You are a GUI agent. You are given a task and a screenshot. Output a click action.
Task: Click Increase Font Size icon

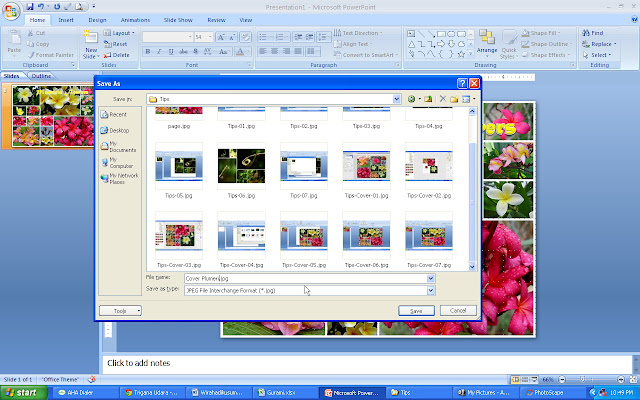(x=221, y=37)
